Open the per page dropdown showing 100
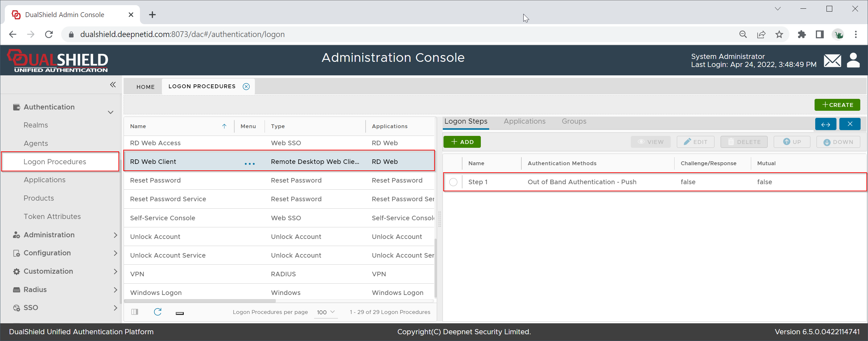The image size is (868, 341). click(x=325, y=312)
